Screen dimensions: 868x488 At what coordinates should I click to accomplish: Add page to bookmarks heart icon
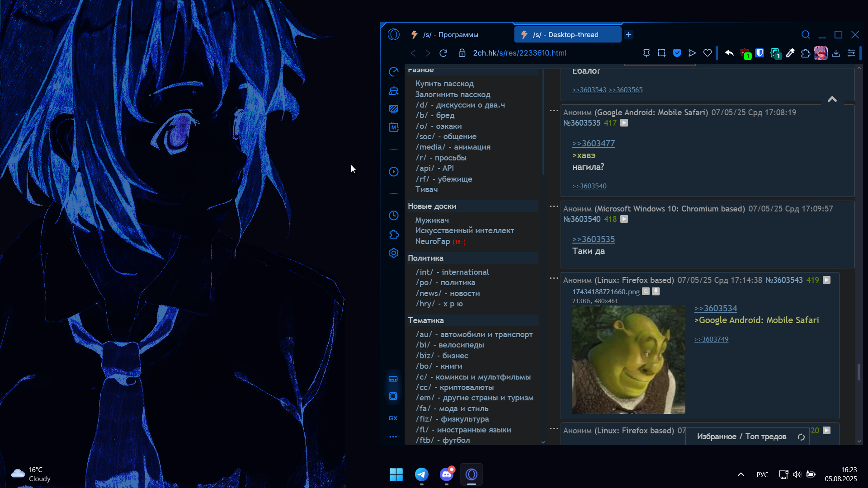708,53
